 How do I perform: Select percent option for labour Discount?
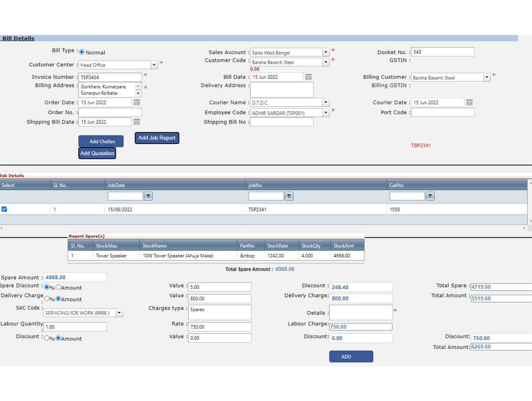coord(47,338)
